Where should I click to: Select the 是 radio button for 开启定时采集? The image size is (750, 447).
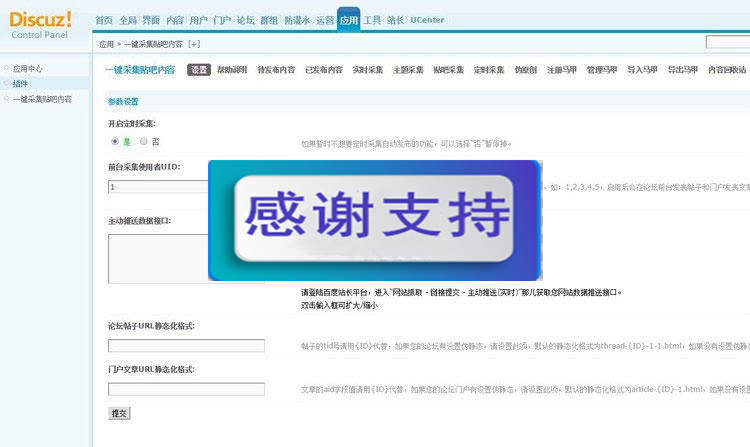pos(115,142)
